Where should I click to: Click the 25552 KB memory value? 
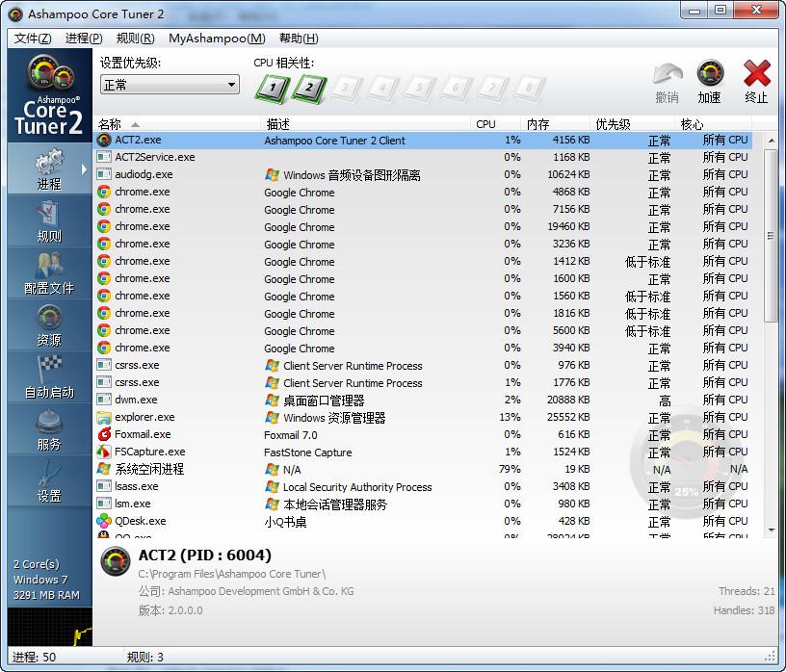coord(568,418)
